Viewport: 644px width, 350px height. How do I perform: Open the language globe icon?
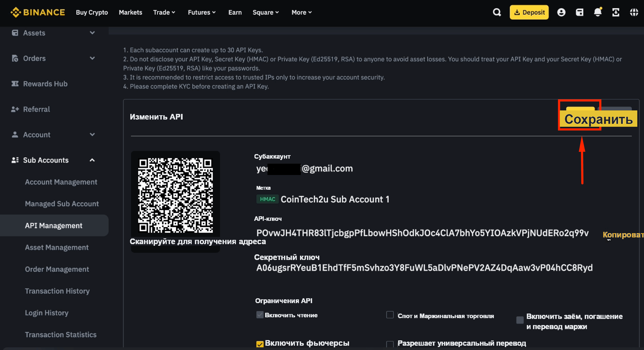[634, 12]
